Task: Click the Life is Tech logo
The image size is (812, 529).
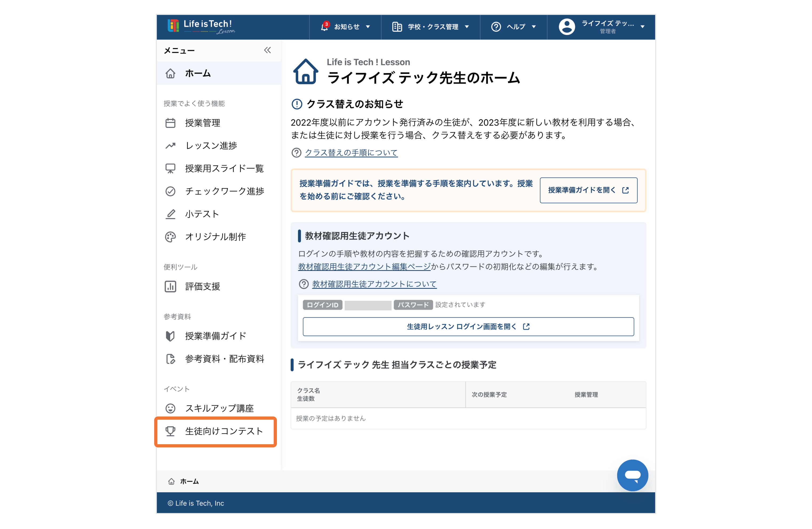Action: [x=201, y=26]
